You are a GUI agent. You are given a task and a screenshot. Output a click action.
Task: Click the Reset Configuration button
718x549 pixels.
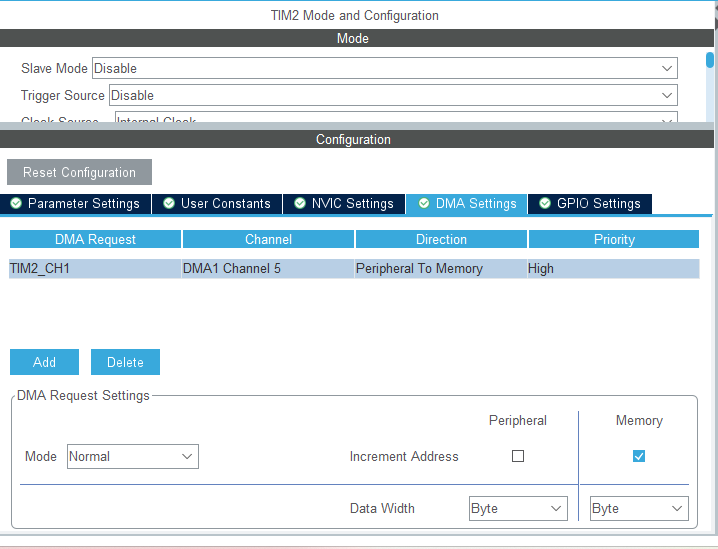(79, 172)
